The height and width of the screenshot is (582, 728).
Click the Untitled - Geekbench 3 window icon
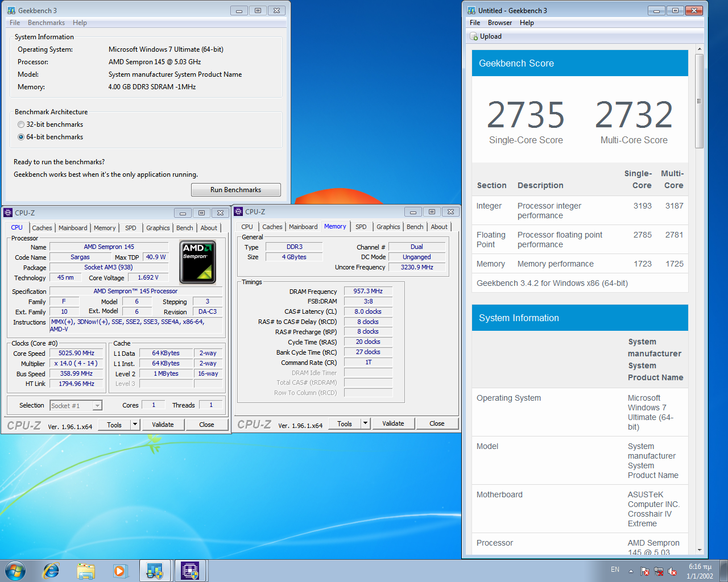(x=471, y=10)
